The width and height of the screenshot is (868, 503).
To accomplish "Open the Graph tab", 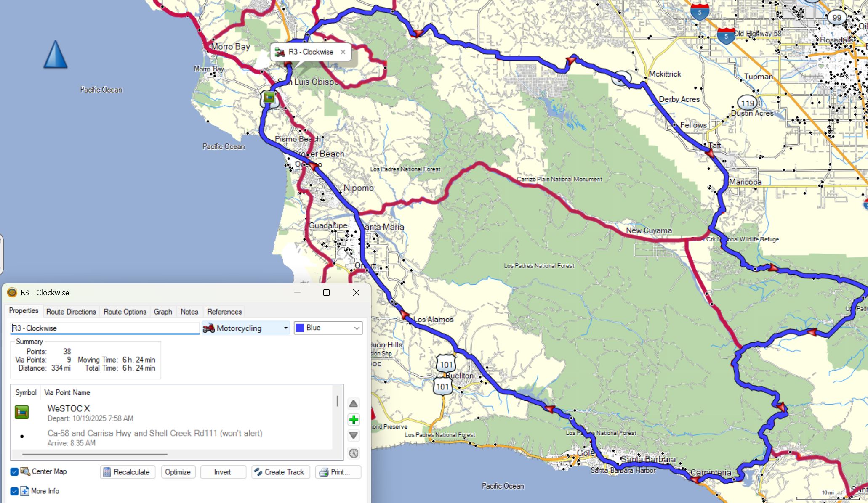I will pyautogui.click(x=163, y=312).
